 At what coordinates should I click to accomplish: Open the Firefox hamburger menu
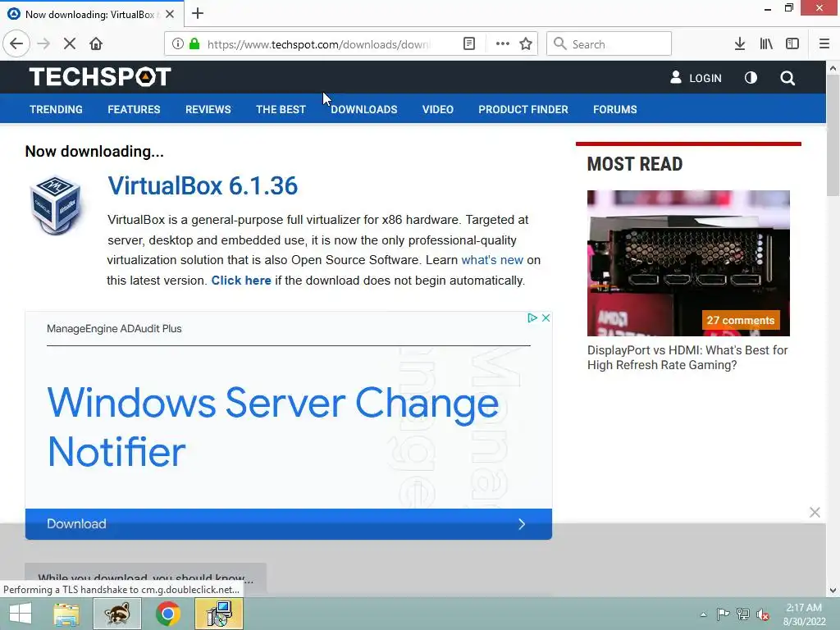click(824, 44)
